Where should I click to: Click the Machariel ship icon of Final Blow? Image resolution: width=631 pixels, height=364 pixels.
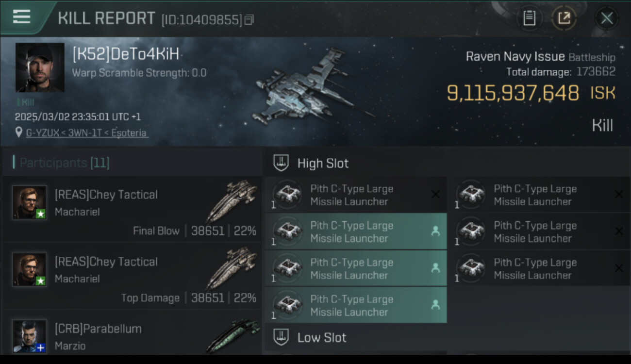click(x=232, y=200)
